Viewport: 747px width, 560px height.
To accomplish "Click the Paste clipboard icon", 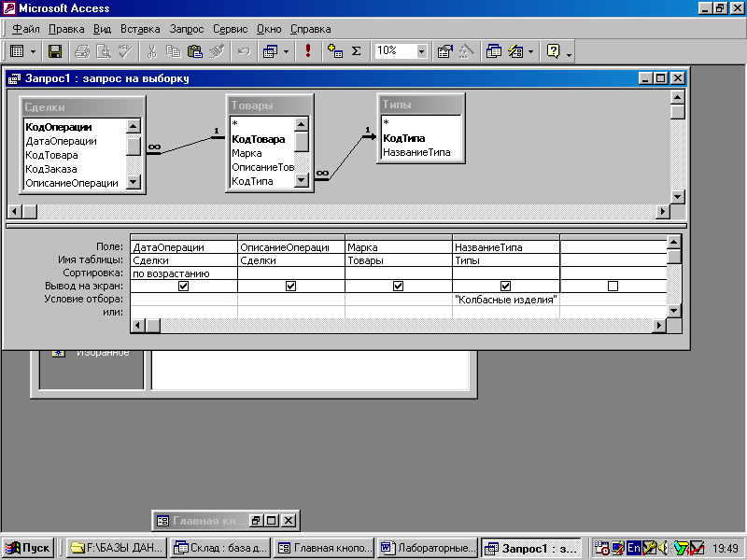I will pos(195,51).
